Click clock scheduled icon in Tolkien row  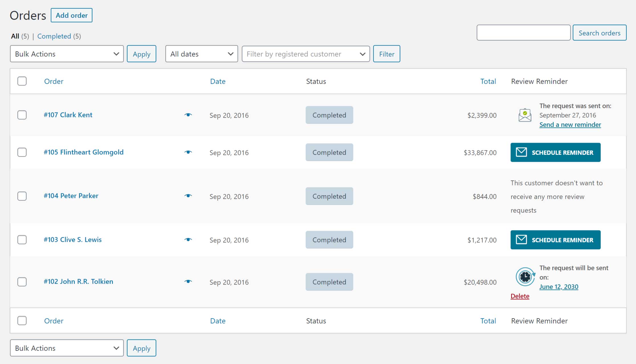(x=525, y=277)
